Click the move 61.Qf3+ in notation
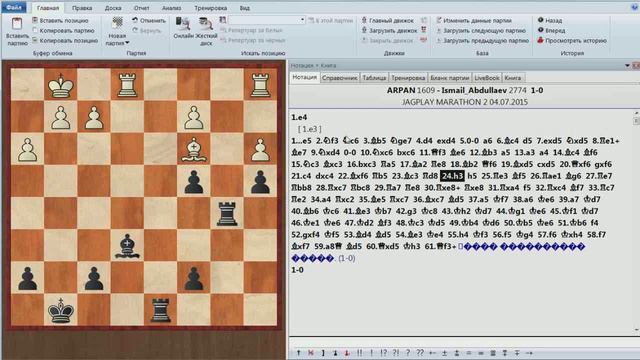 pos(440,246)
